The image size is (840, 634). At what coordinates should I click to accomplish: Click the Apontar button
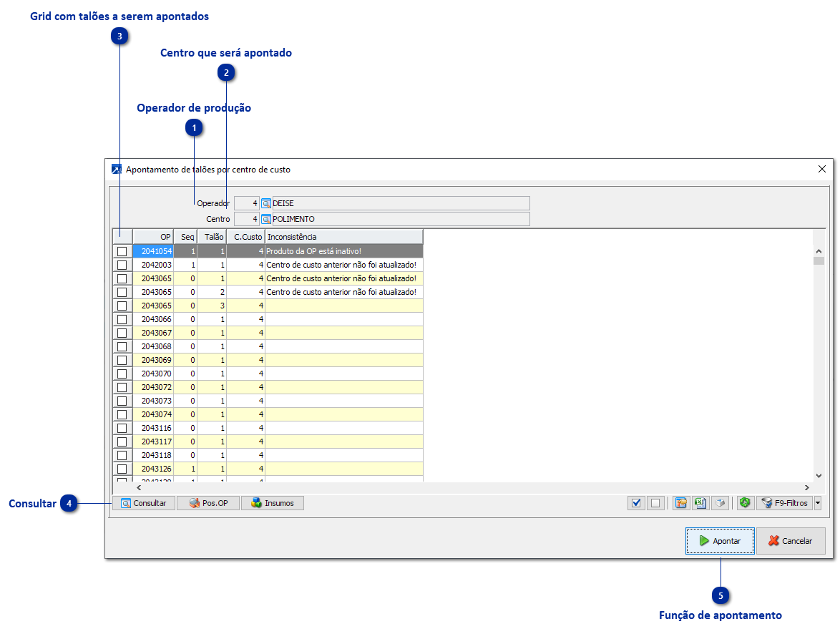(x=720, y=541)
